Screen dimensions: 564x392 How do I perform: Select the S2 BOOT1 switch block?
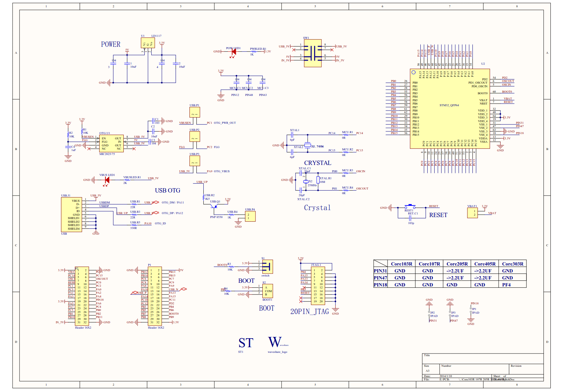point(267,291)
